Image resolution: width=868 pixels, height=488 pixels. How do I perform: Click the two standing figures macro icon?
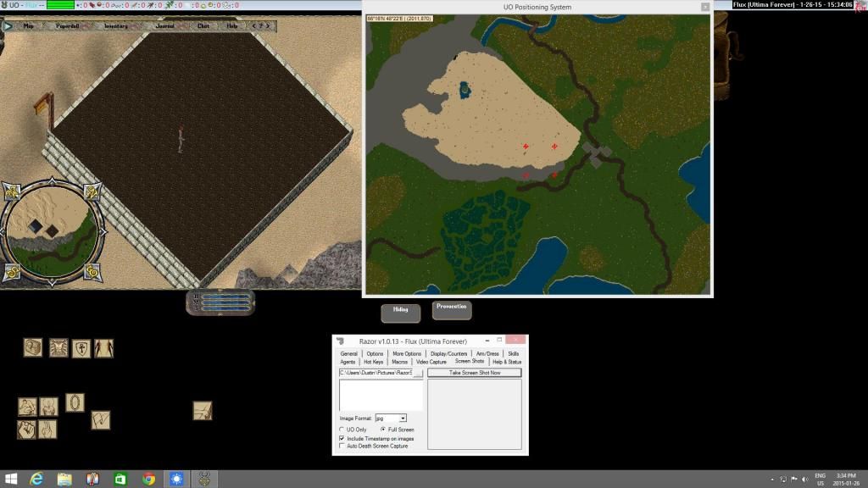(x=103, y=348)
